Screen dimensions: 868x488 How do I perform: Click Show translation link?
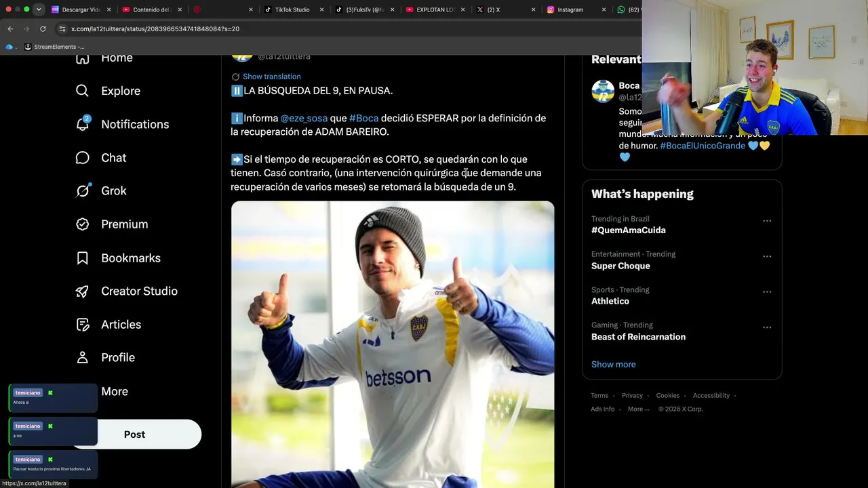(271, 77)
